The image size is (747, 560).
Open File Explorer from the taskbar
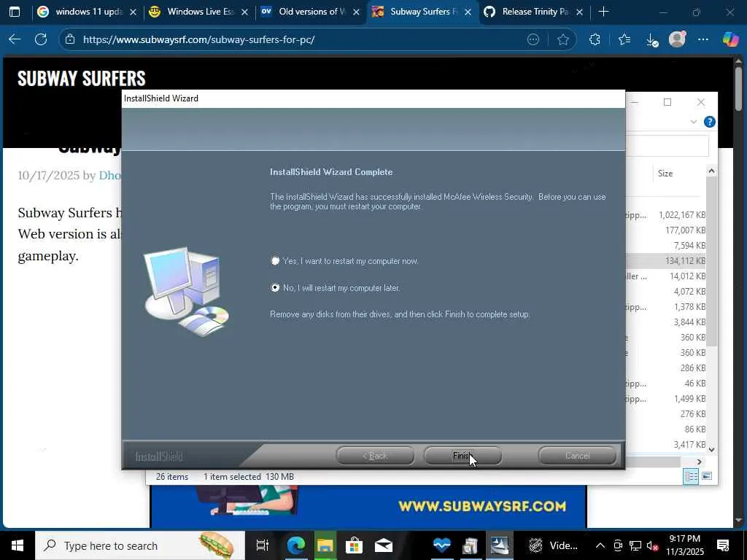[x=325, y=545]
